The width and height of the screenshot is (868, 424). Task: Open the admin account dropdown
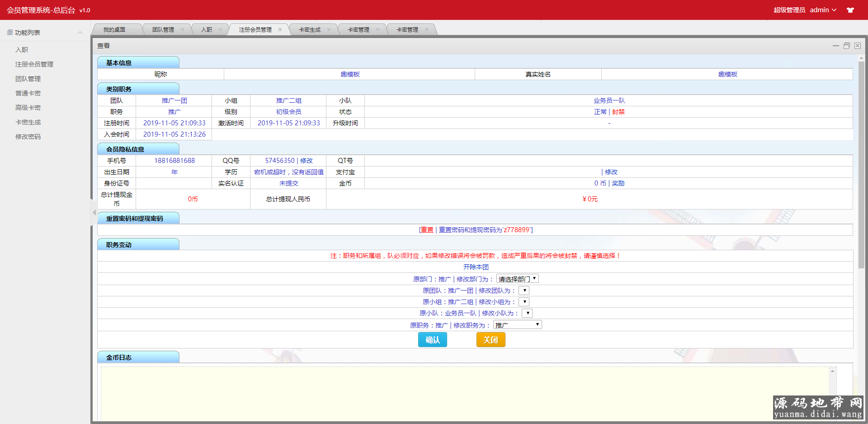[x=823, y=10]
